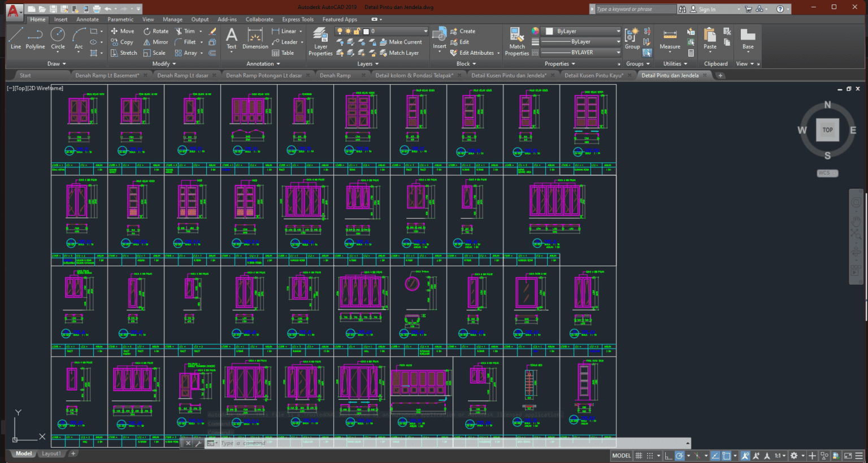Activate the Measure tool
This screenshot has width=868, height=463.
coord(670,38)
